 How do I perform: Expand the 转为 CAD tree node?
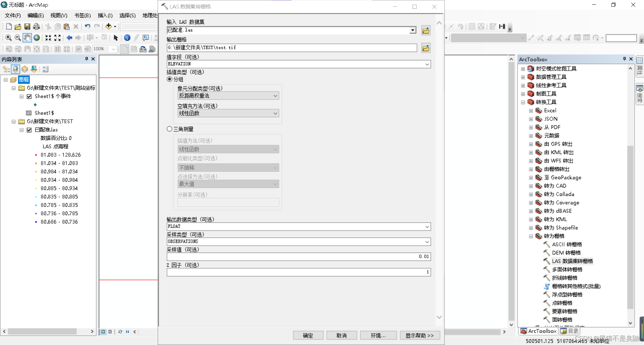531,186
